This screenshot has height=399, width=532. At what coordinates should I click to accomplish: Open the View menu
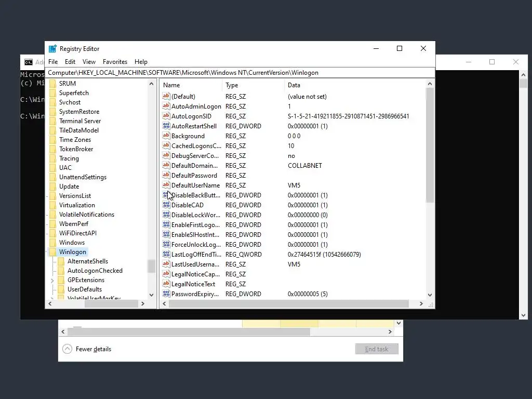(89, 62)
